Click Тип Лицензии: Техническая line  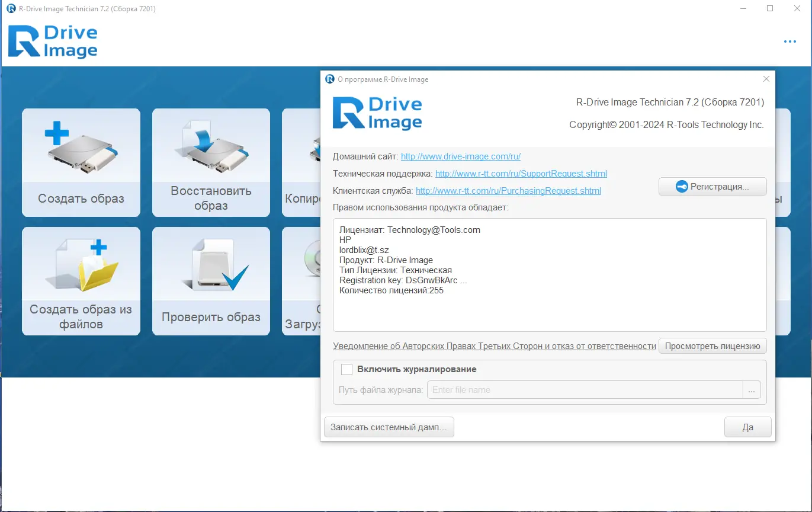point(396,270)
